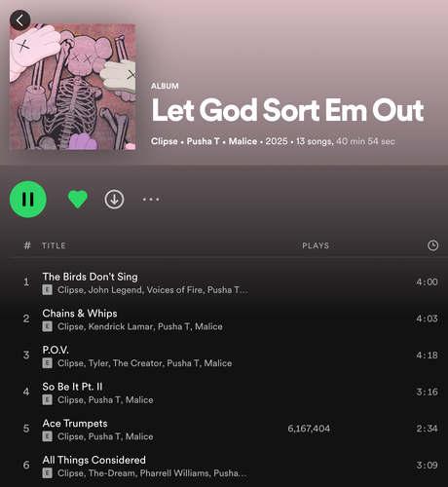Select the P.O.V. track row
The width and height of the screenshot is (448, 487).
pyautogui.click(x=224, y=356)
